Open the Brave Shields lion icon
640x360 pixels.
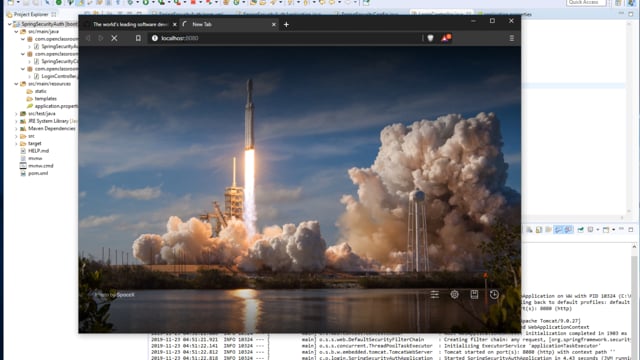[430, 38]
